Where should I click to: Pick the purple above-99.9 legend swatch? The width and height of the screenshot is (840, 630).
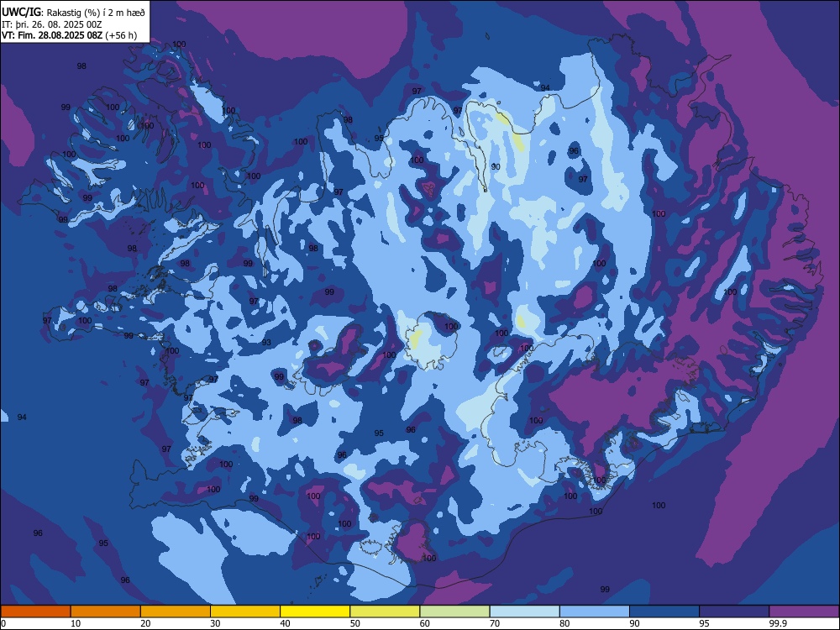pos(804,612)
